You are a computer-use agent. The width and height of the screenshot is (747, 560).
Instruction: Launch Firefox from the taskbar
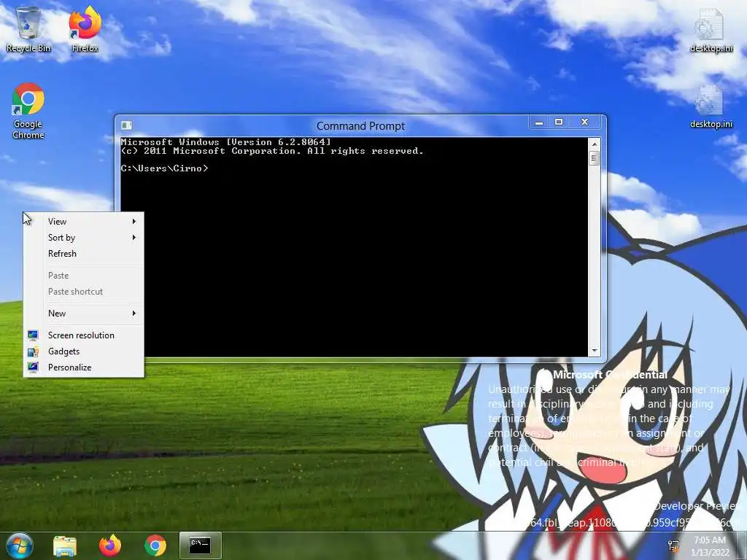coord(110,545)
